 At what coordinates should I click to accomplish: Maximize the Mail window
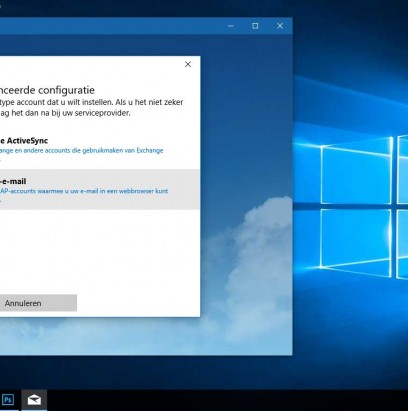click(255, 26)
